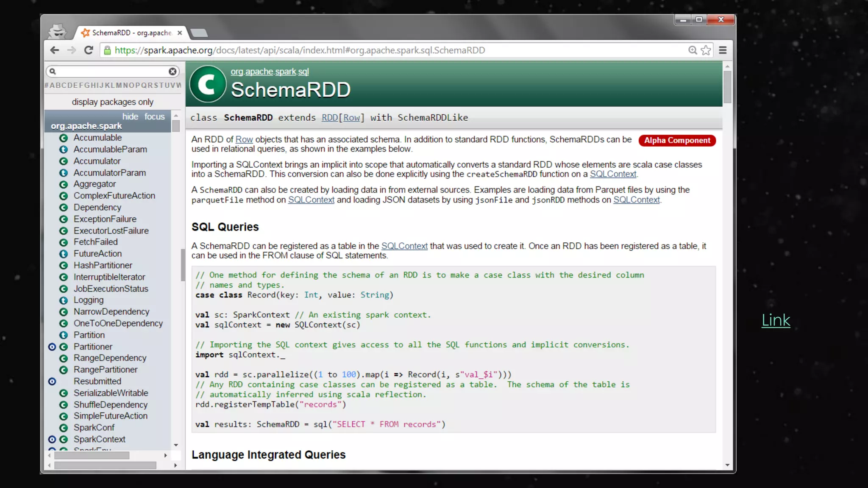
Task: Click the class icon beside Accumulable
Action: coord(64,138)
